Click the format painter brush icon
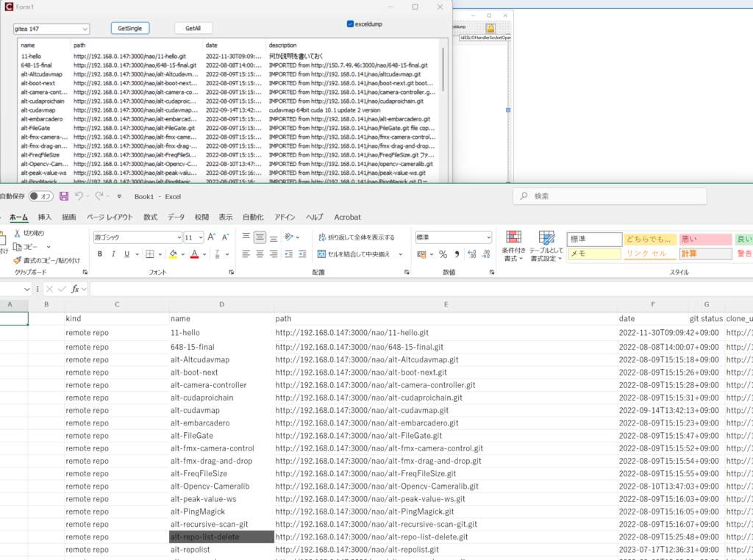The width and height of the screenshot is (753, 560). 18,260
